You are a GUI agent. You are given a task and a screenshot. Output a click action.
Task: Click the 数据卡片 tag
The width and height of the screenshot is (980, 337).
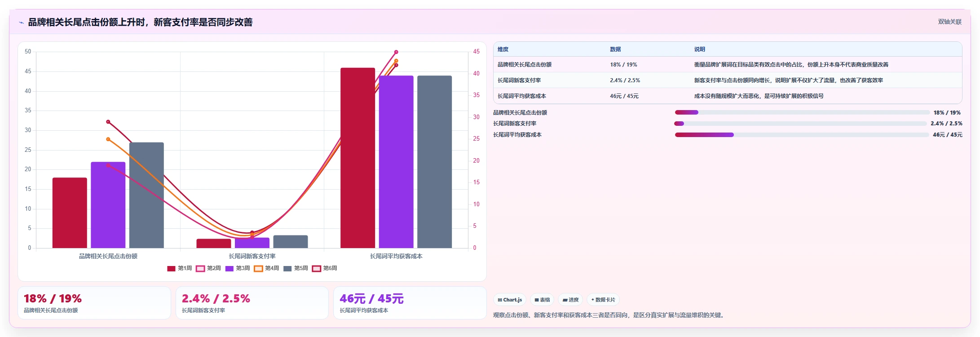[603, 300]
